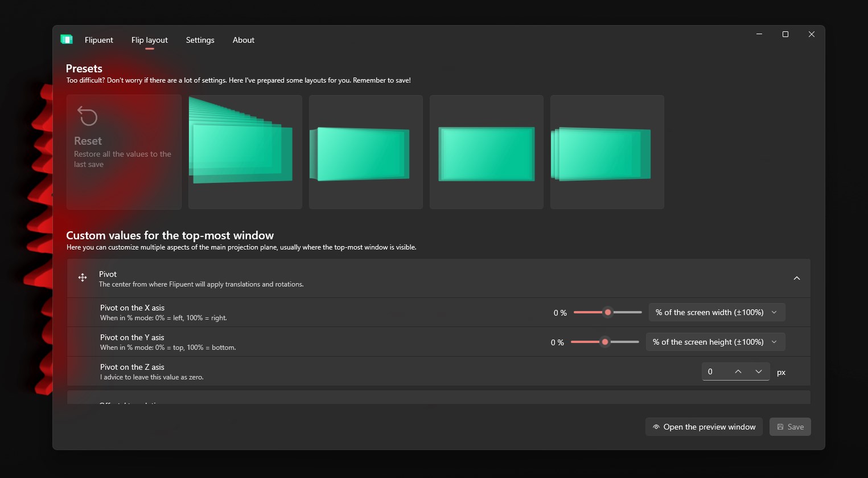The image size is (868, 478).
Task: Select the last layered side preset
Action: click(x=607, y=152)
